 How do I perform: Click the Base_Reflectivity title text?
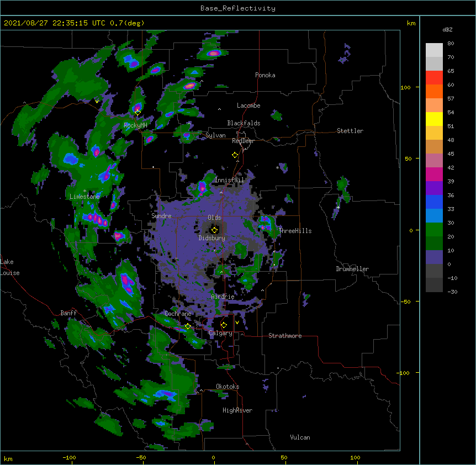(238, 8)
